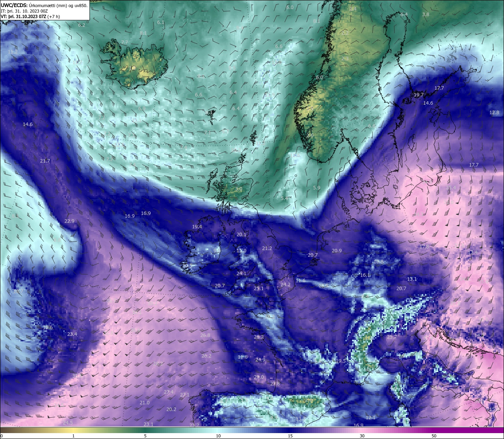
Task: Click the 5.9 value over the North Sea
Action: click(317, 188)
